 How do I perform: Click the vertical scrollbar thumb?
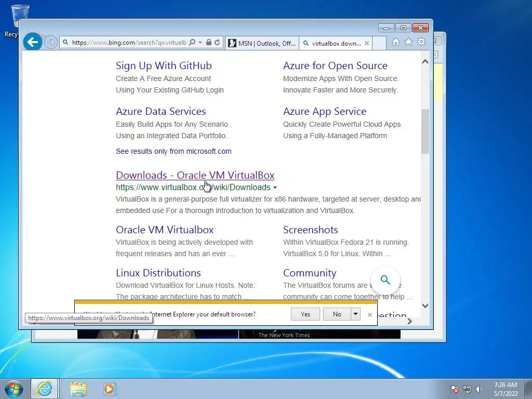click(x=425, y=131)
